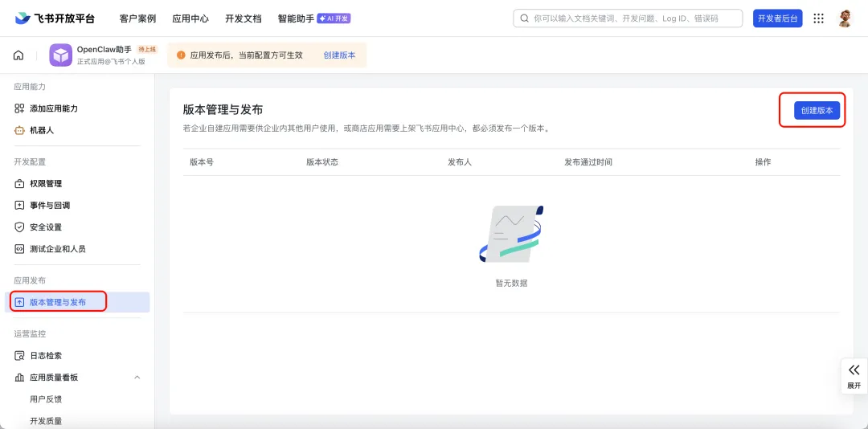Click the 添加应用能力 grid icon
This screenshot has height=429, width=868.
point(19,108)
